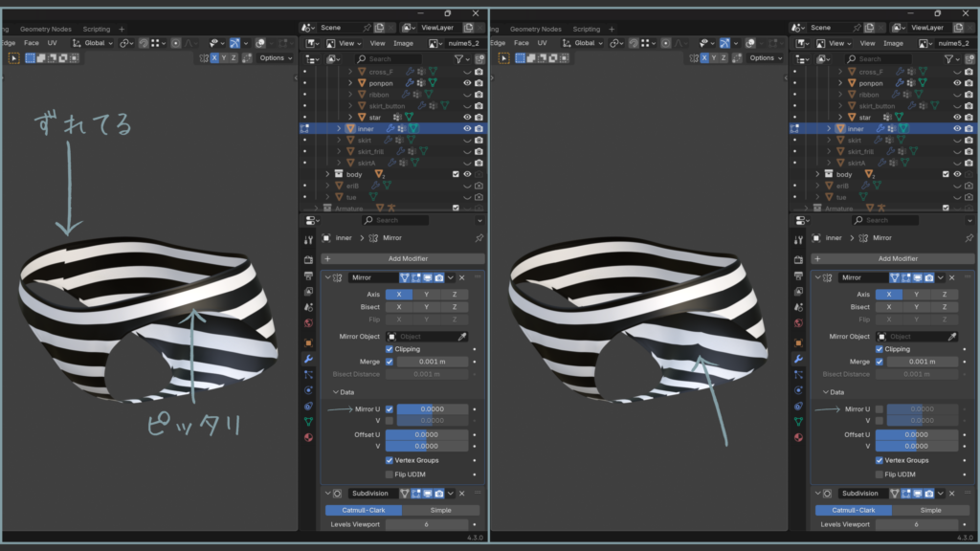
Task: Uncheck Clipping in the left Mirror modifier
Action: pyautogui.click(x=389, y=349)
